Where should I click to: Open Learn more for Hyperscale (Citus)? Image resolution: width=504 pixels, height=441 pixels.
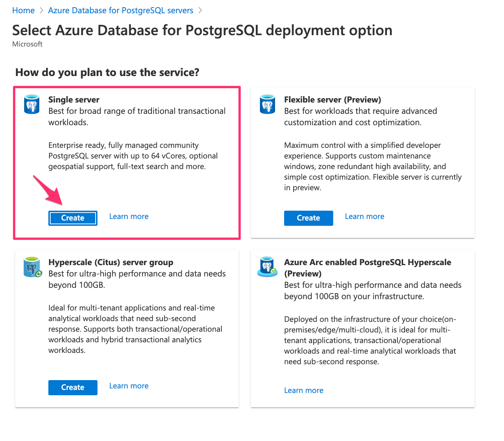129,386
